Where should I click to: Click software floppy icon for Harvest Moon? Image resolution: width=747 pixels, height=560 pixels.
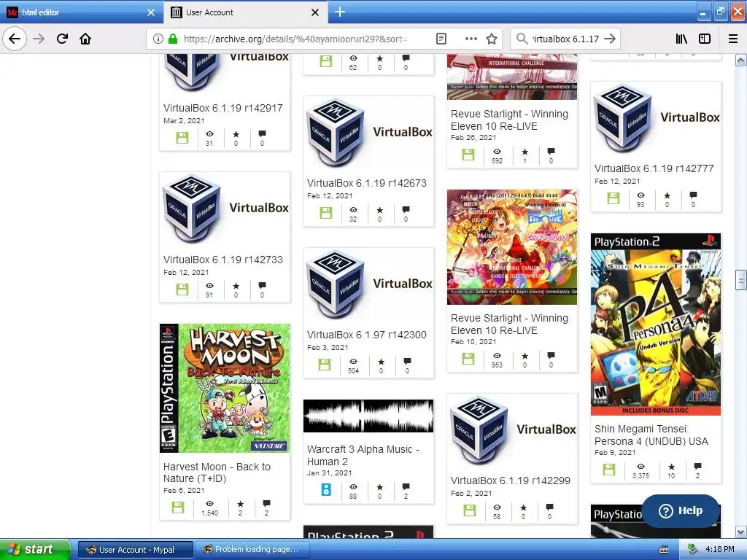coord(178,507)
